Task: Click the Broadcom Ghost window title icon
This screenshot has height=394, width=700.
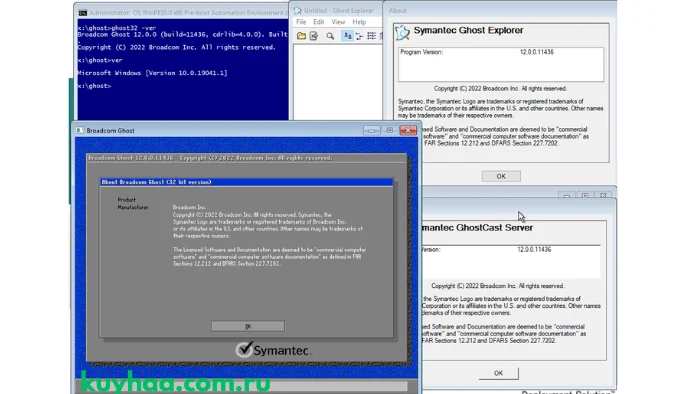Action: point(80,130)
